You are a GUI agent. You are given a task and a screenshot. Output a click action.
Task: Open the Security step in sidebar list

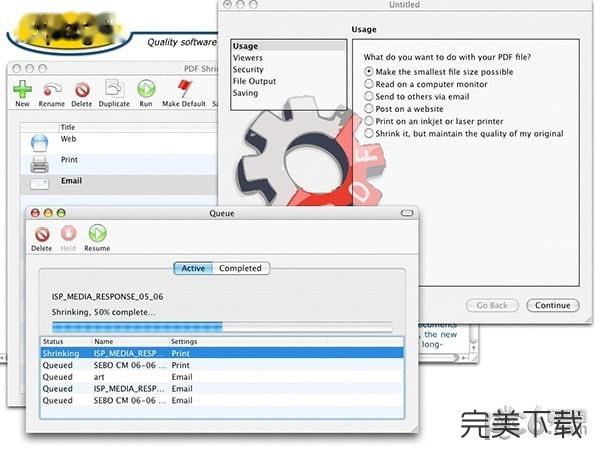[289, 69]
